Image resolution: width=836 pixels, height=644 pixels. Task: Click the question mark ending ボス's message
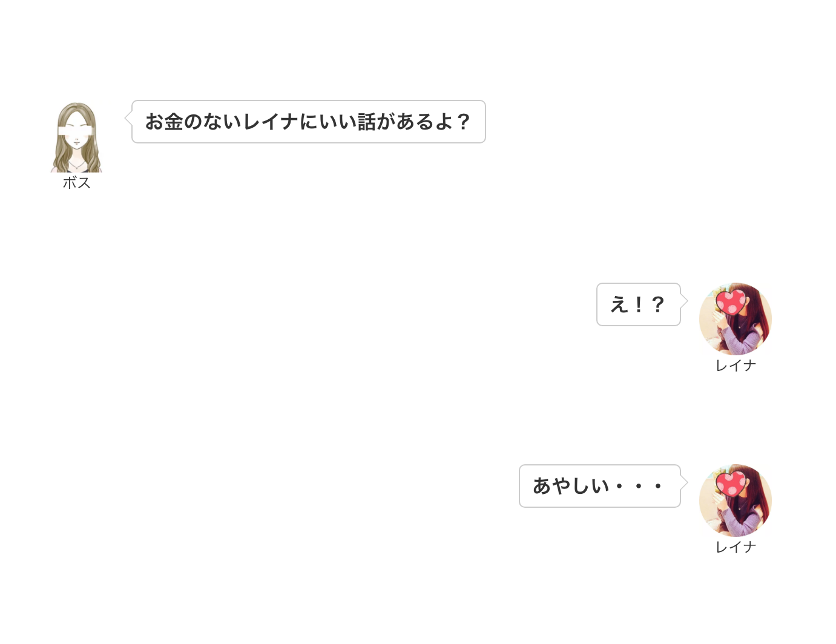click(x=463, y=122)
